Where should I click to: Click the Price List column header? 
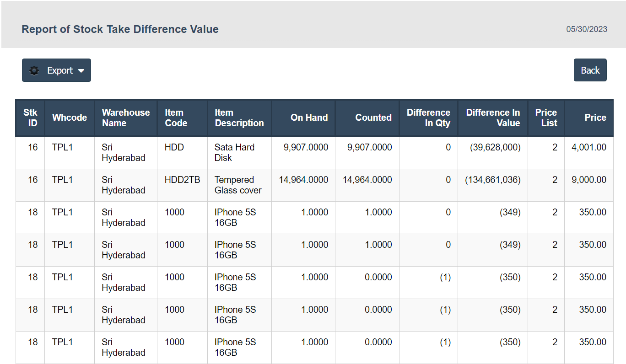(546, 118)
